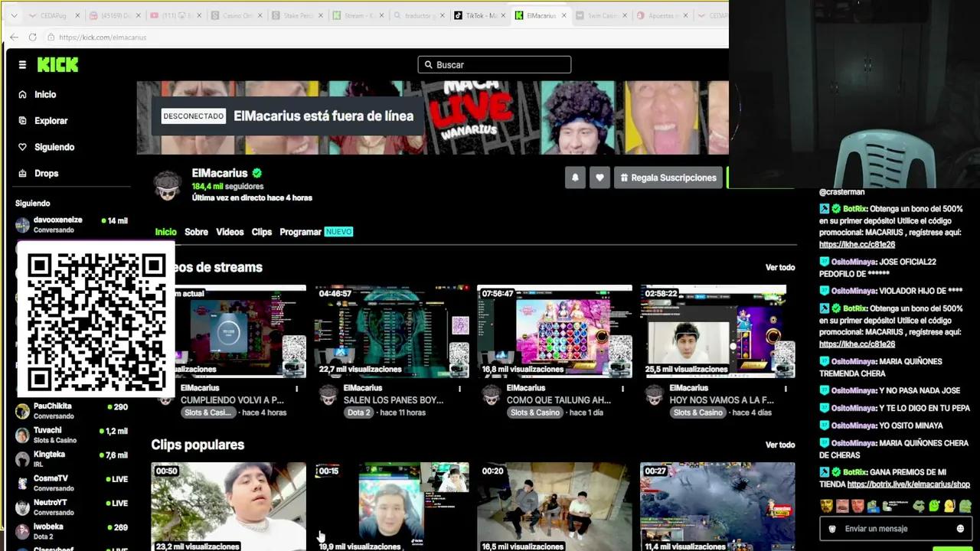Open options menu for SALEN LOS PANES video

460,389
